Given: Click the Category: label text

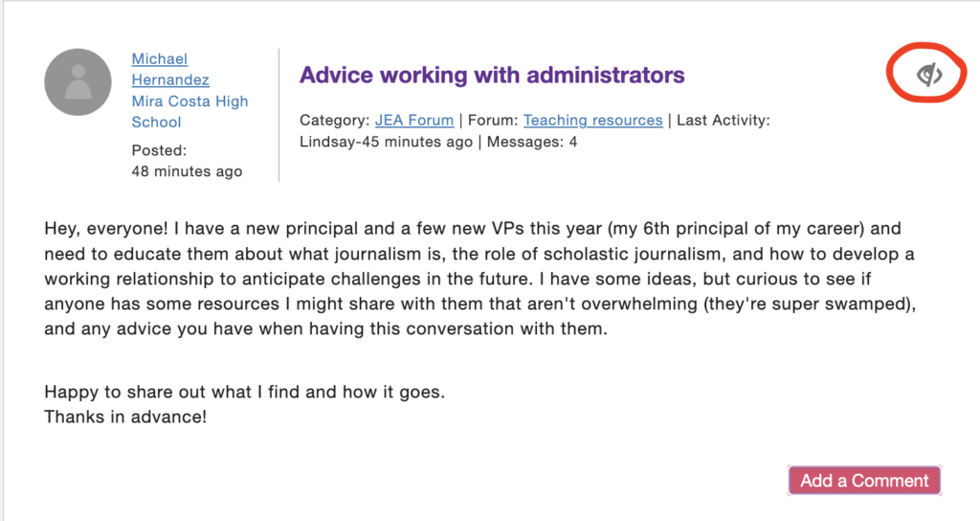Looking at the screenshot, I should [x=334, y=120].
